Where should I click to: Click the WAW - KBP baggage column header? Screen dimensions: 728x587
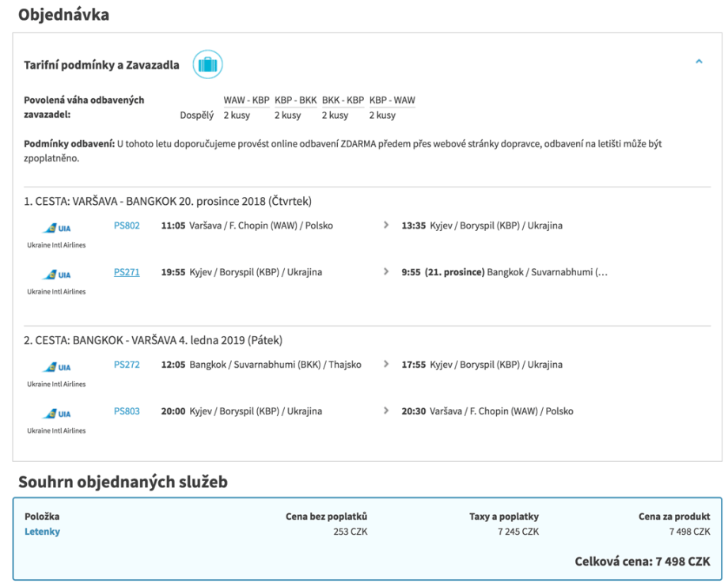(246, 100)
